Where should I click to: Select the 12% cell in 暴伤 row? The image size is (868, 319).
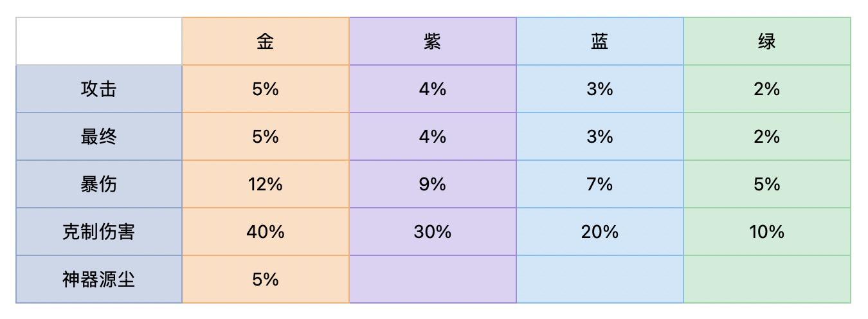[x=266, y=184]
